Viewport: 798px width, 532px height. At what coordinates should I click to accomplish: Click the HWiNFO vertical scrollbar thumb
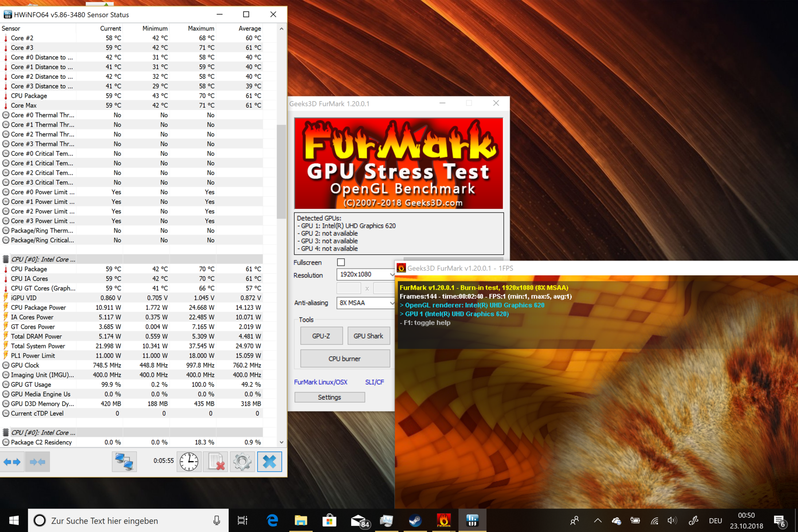(x=281, y=171)
